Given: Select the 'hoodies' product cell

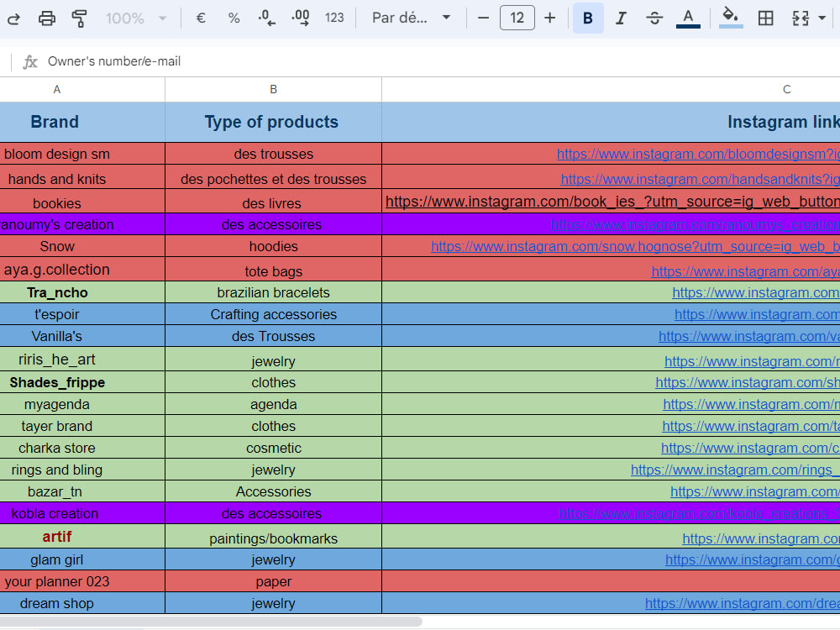Looking at the screenshot, I should (273, 246).
